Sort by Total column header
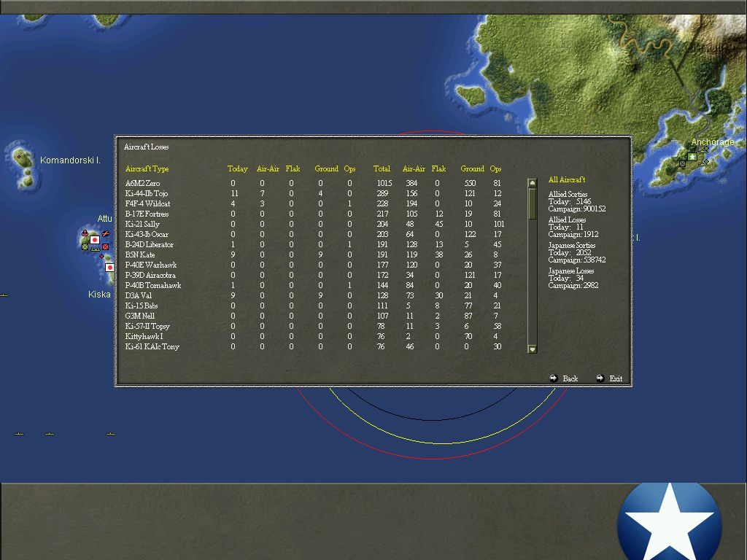 point(382,168)
